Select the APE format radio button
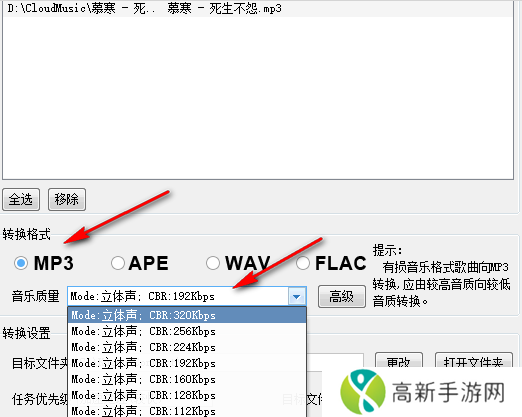 (x=118, y=263)
